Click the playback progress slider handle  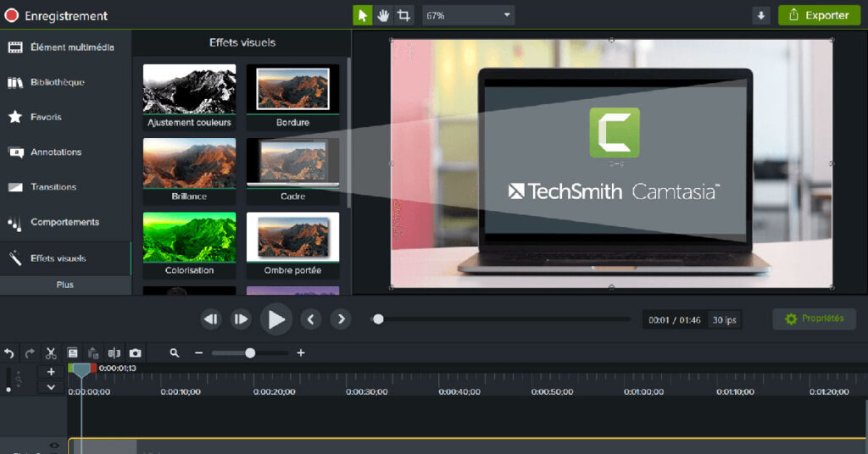pos(378,319)
